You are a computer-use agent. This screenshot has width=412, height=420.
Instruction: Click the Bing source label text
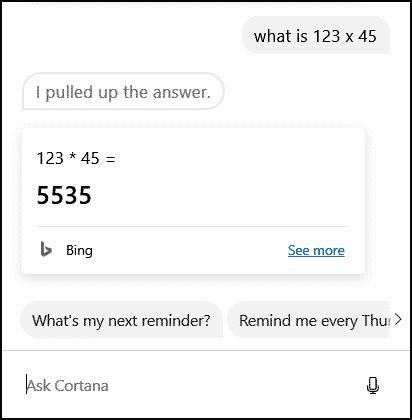tap(79, 250)
